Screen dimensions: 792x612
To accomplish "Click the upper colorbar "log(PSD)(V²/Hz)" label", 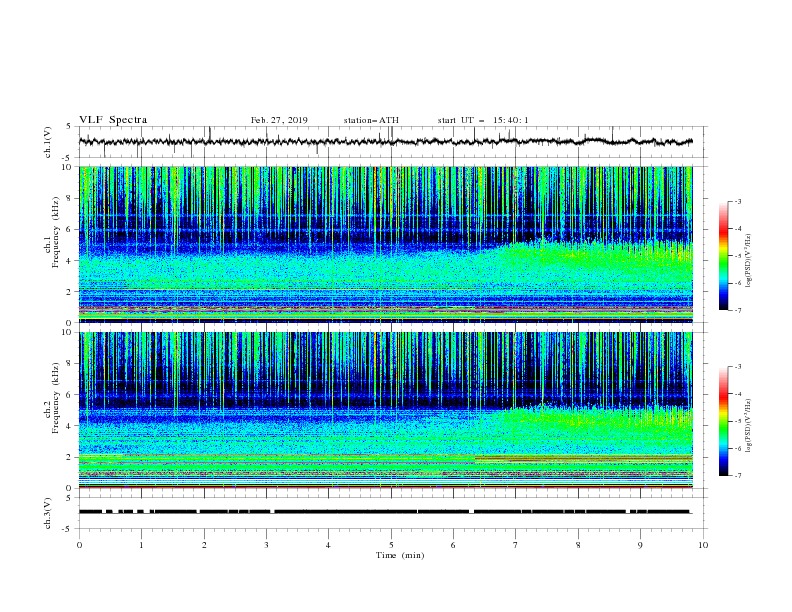I will (749, 261).
